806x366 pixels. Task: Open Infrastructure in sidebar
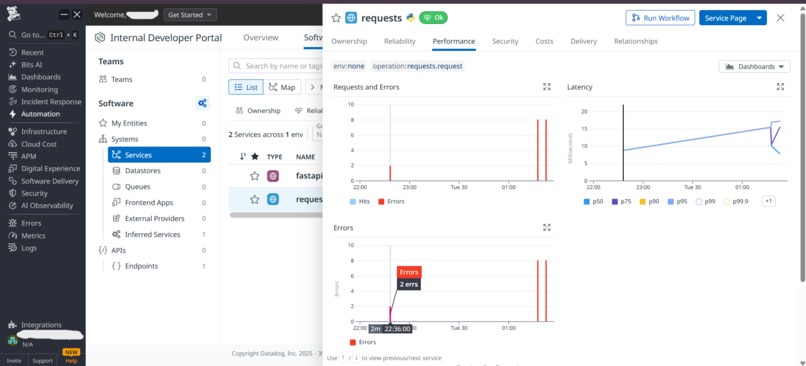click(44, 132)
